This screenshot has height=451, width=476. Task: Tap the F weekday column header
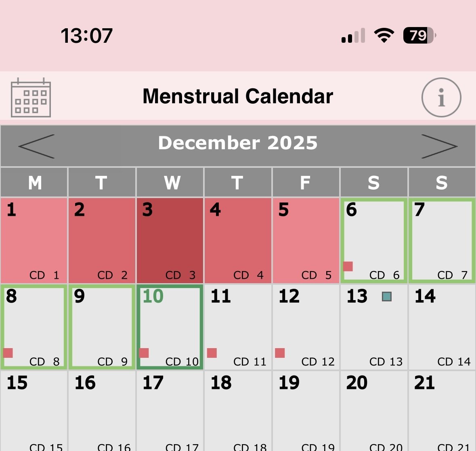pos(306,183)
